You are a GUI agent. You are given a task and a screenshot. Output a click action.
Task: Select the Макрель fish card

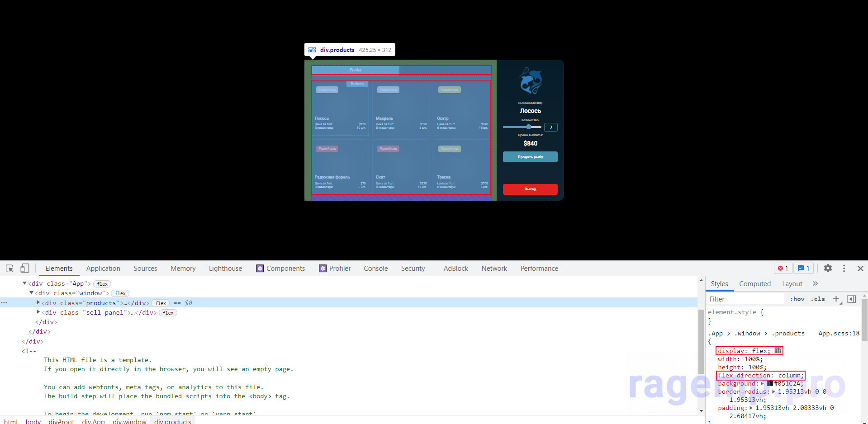[x=401, y=108]
